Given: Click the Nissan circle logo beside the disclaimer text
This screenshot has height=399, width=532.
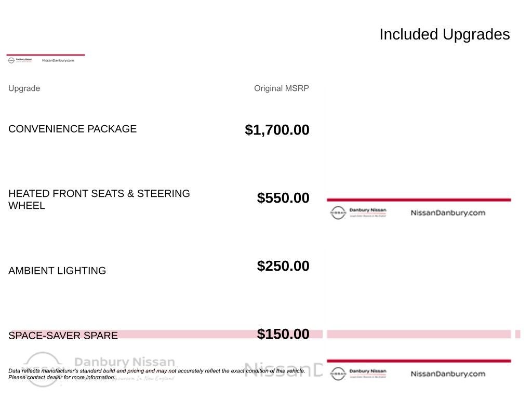Looking at the screenshot, I should (338, 374).
